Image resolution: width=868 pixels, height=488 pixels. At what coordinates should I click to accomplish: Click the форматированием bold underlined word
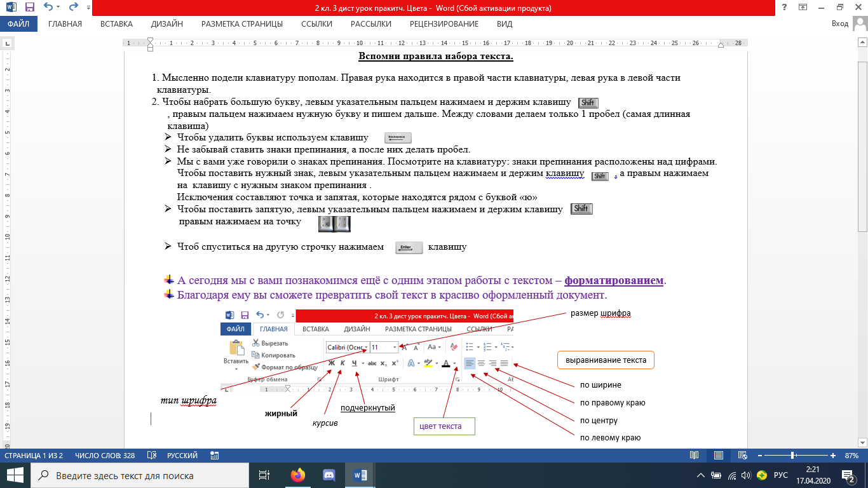[614, 280]
